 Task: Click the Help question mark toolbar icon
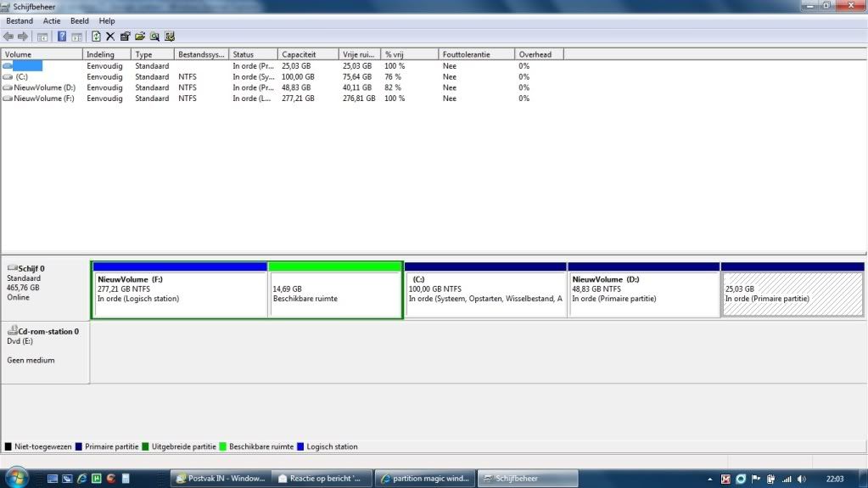point(62,36)
